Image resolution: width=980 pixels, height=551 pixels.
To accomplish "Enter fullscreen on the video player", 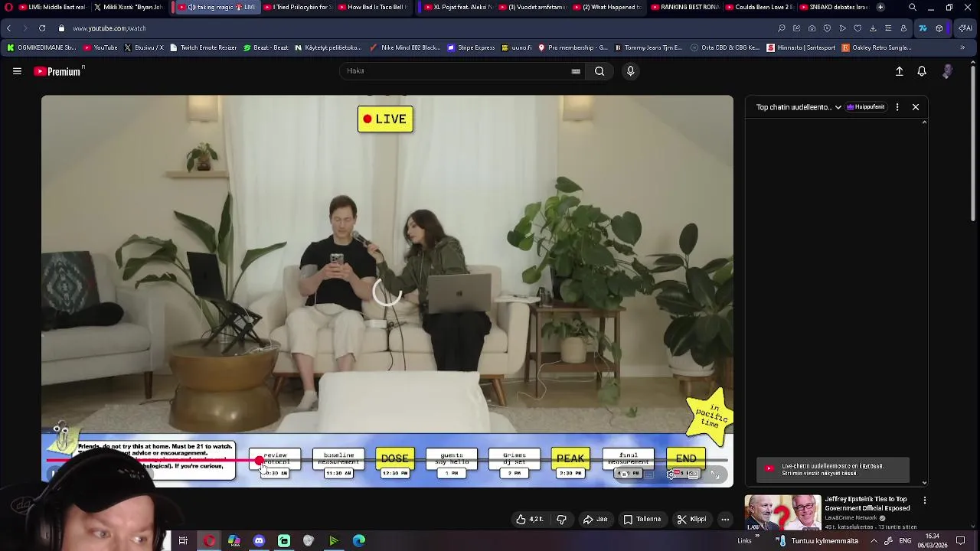I will (x=715, y=474).
